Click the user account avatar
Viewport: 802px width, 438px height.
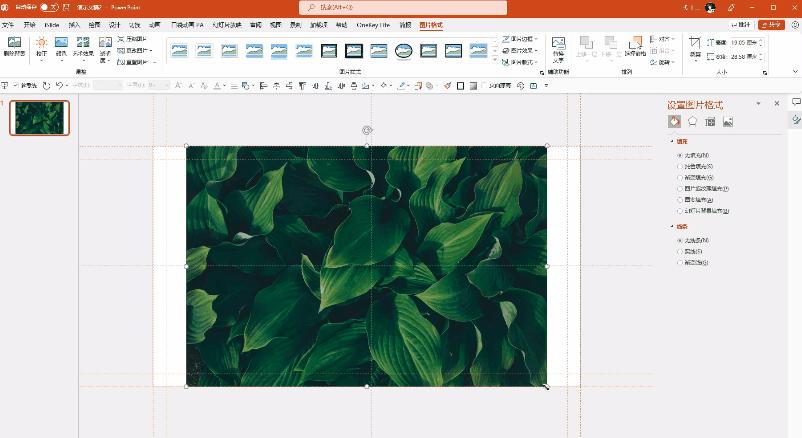[x=710, y=7]
